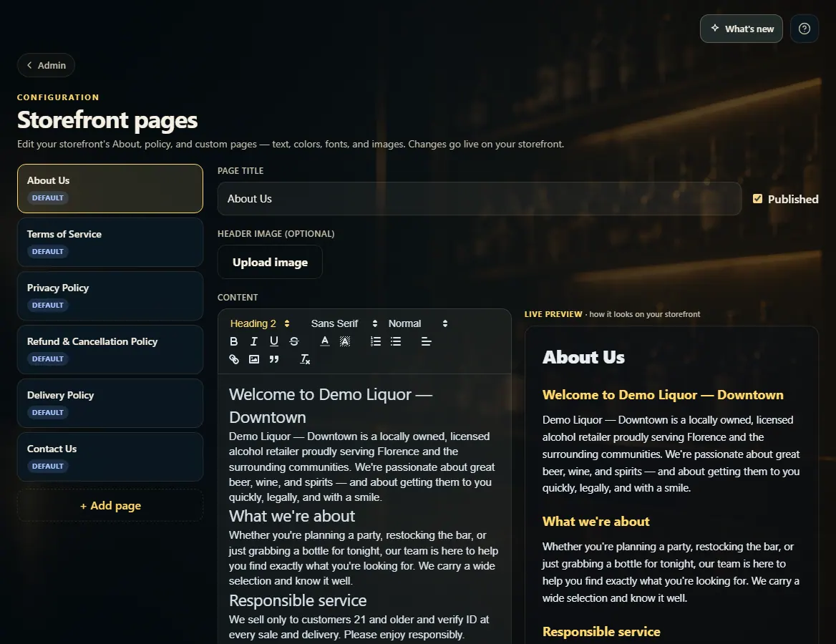The width and height of the screenshot is (836, 644).
Task: Insert a numbered list
Action: coord(375,341)
